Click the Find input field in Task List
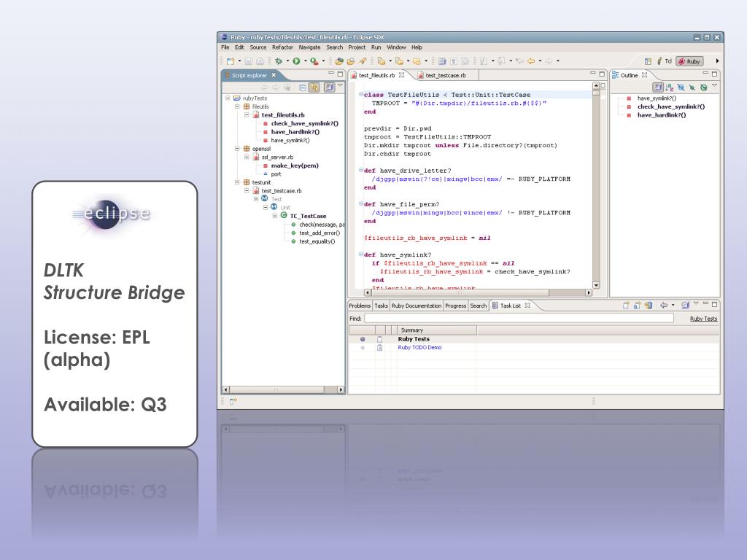Image resolution: width=747 pixels, height=560 pixels. (x=519, y=318)
